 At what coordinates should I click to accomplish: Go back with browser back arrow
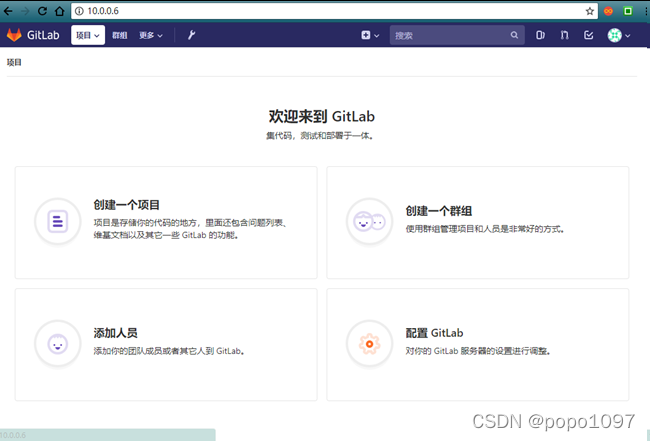pos(8,11)
